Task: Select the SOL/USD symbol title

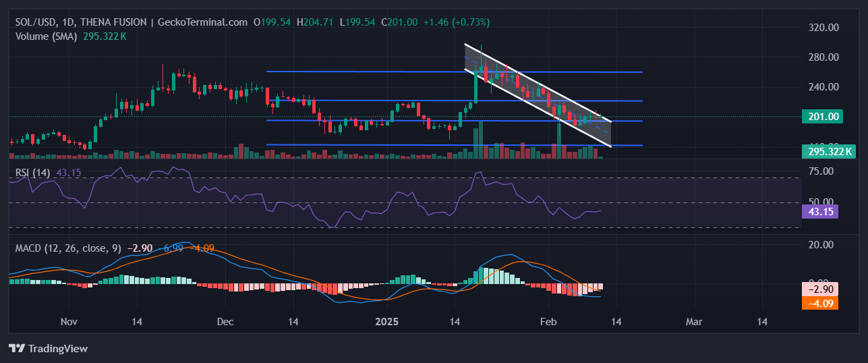Action: pos(36,22)
